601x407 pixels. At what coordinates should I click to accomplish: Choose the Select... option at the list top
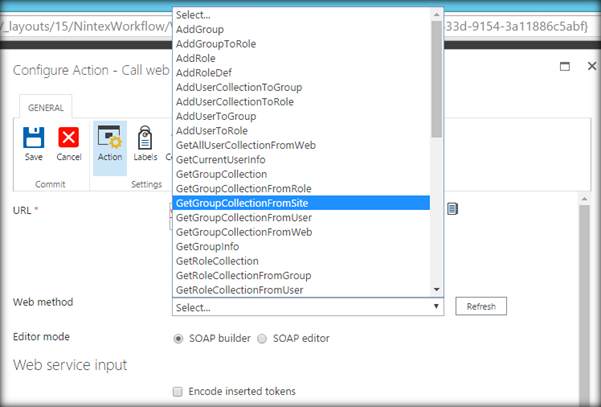tap(301, 15)
